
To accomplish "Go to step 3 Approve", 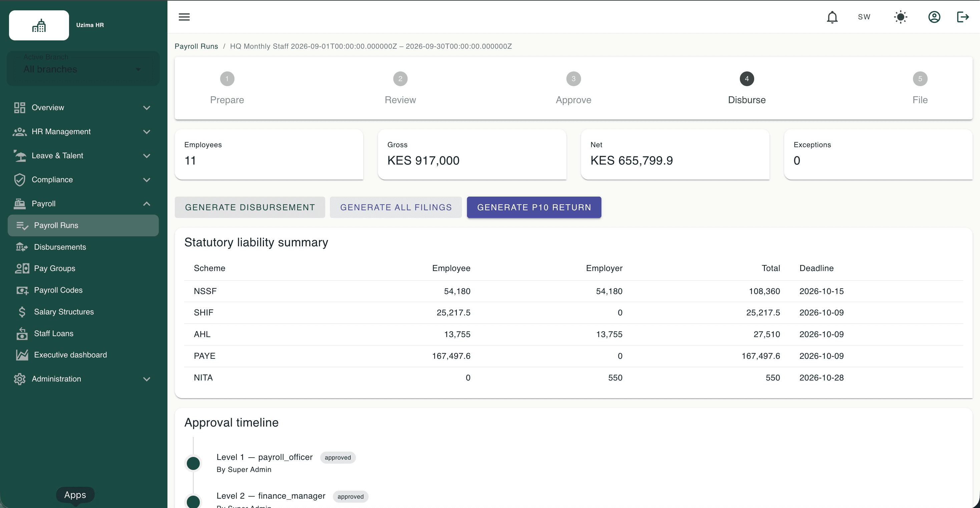I will (x=573, y=88).
